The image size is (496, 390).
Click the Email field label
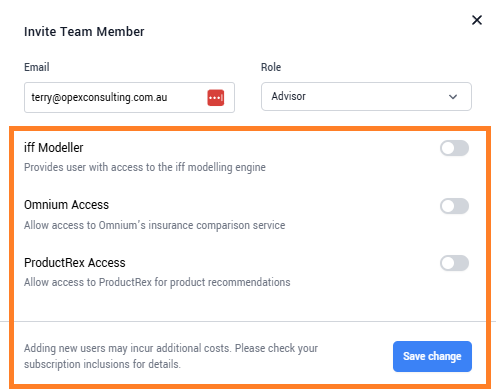pos(37,67)
